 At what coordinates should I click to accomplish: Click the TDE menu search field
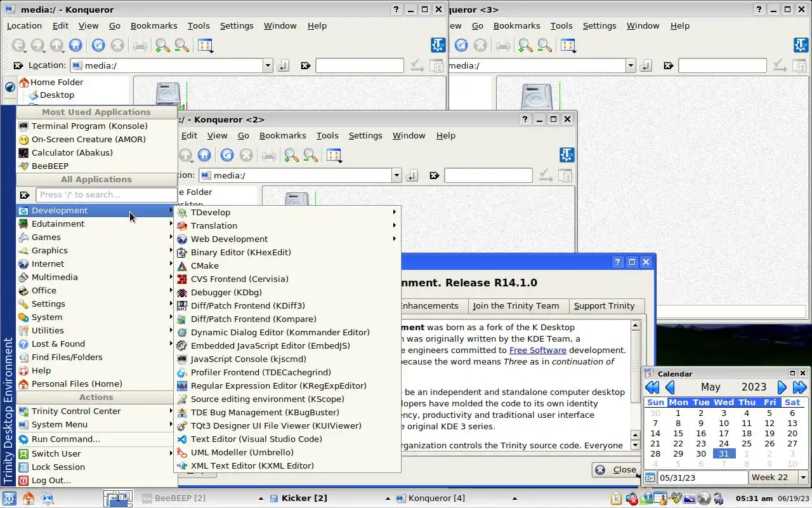[106, 195]
